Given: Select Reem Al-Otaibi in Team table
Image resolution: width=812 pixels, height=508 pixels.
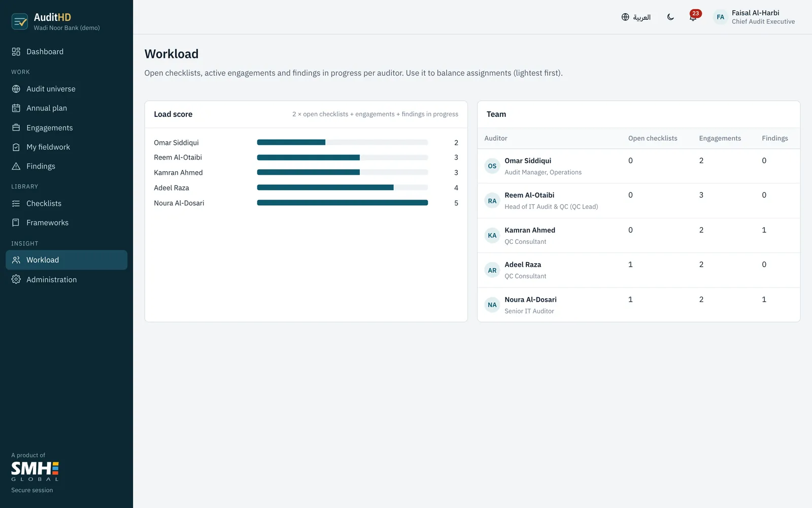Looking at the screenshot, I should point(638,201).
